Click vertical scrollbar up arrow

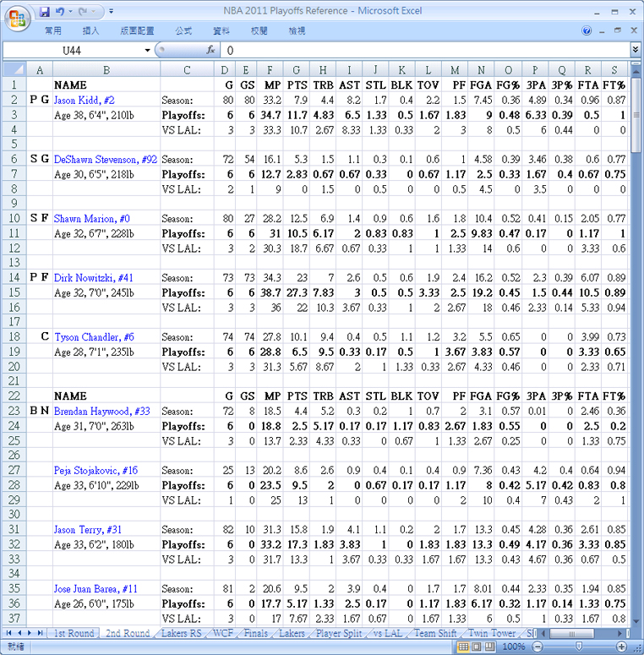(x=636, y=72)
